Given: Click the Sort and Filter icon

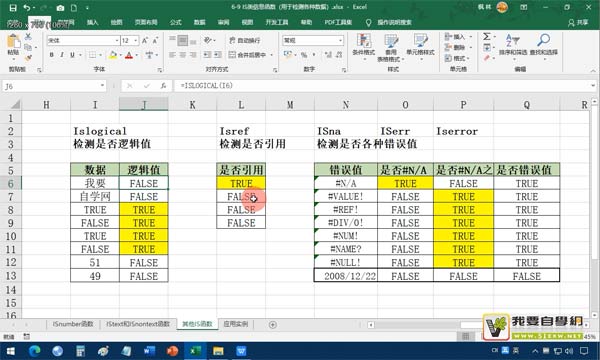Looking at the screenshot, I should coord(513,40).
